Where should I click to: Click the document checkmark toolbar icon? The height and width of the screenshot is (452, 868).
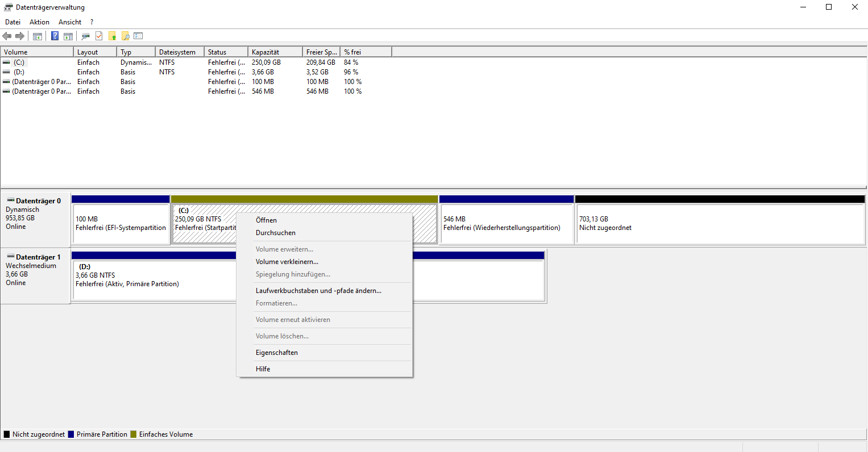[99, 36]
